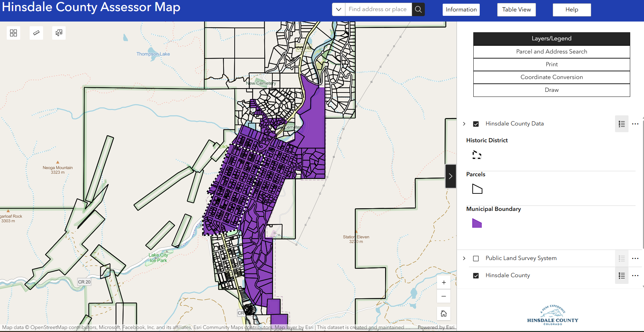Activate the parcel Select tool
The width and height of the screenshot is (644, 332).
click(x=59, y=33)
